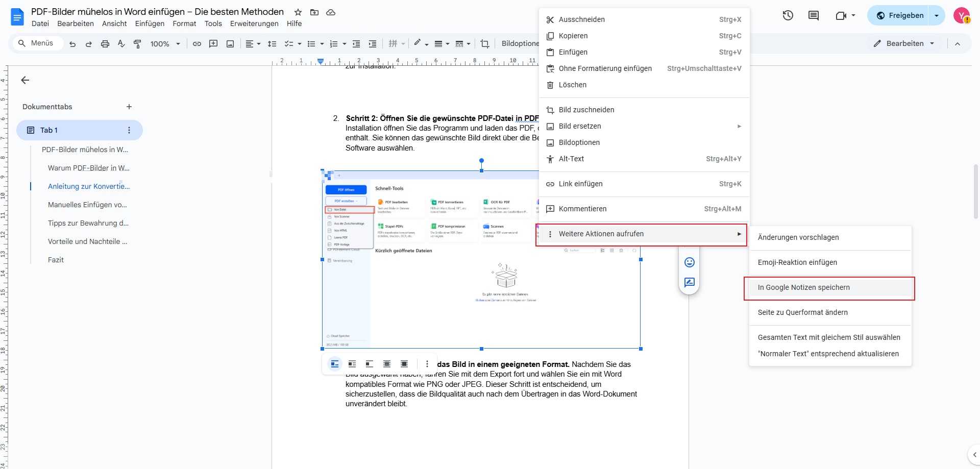Open Tab 1 three-dot options
980x469 pixels.
tap(129, 130)
